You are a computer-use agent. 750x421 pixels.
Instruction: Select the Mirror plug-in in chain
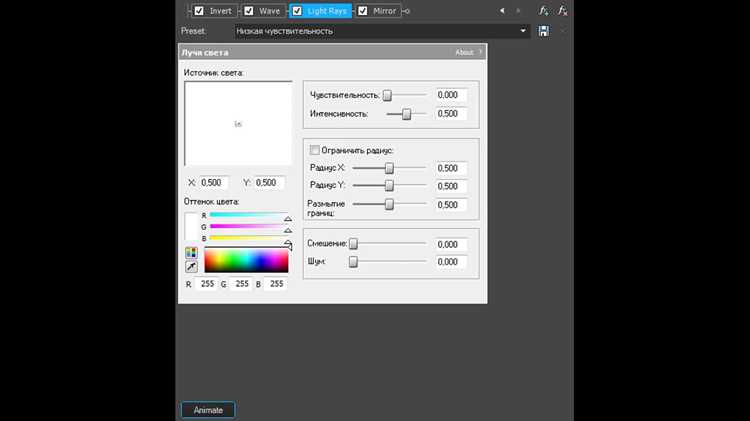tap(385, 11)
